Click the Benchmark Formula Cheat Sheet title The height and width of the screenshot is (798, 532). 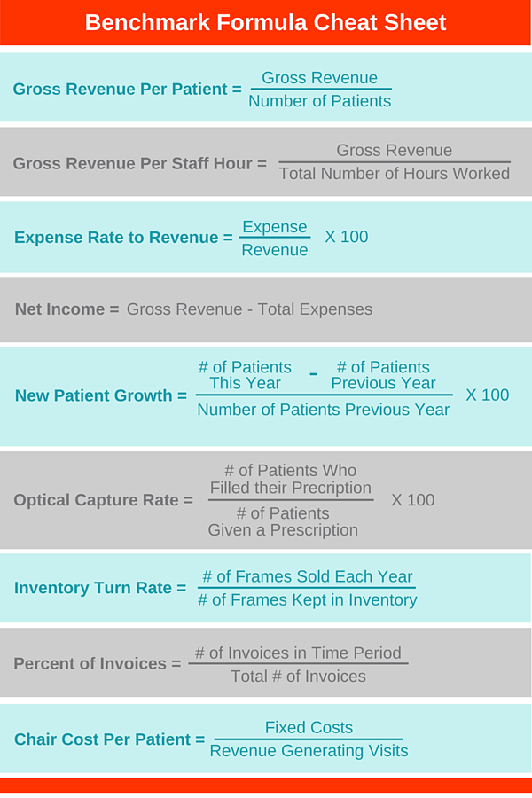tap(265, 22)
